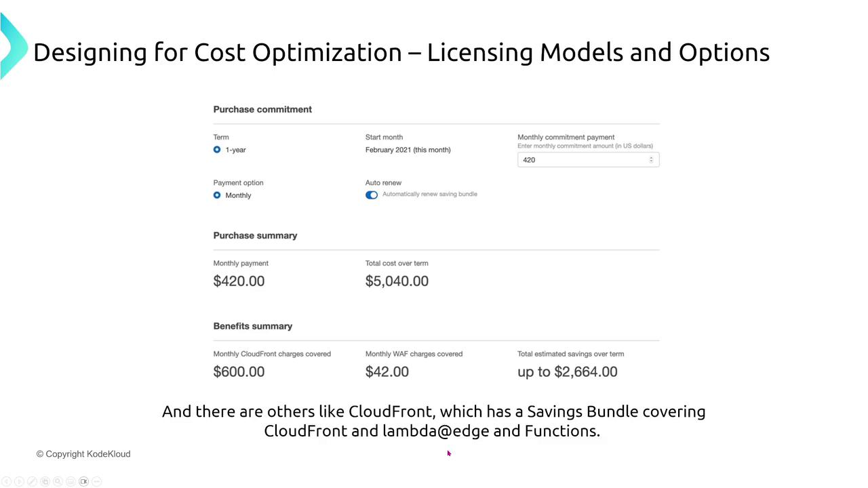Open more slideshow options ellipsis

coord(96,481)
